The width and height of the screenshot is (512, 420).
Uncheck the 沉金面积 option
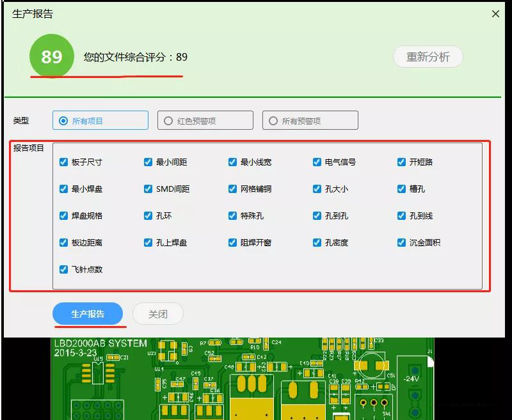point(401,243)
